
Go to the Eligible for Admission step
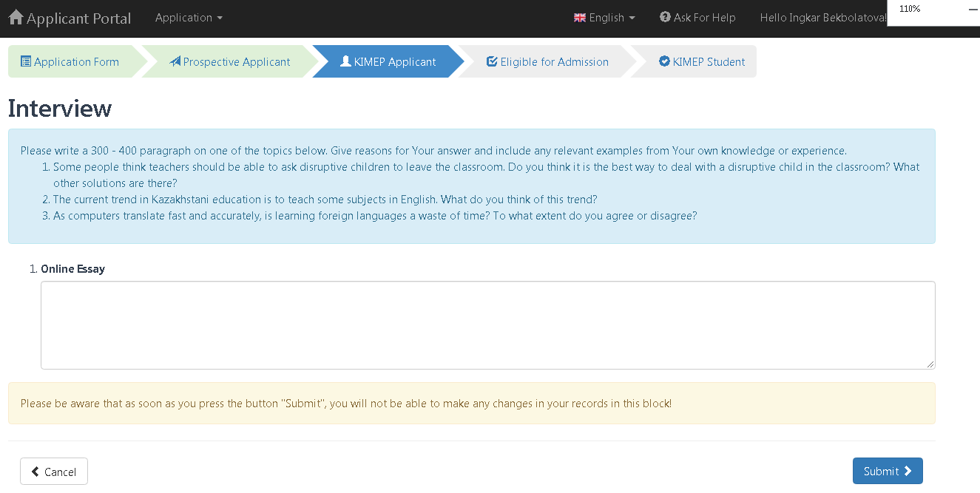pos(547,61)
